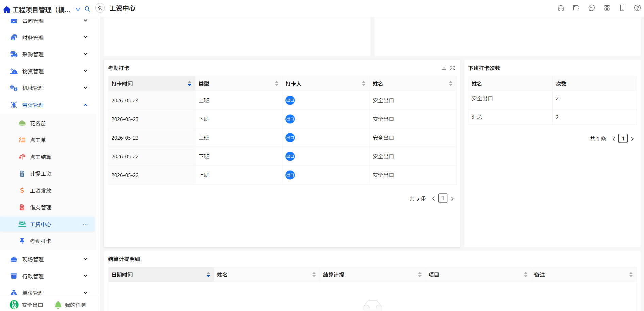The height and width of the screenshot is (311, 644).
Task: Sort the 类型 column
Action: point(277,84)
